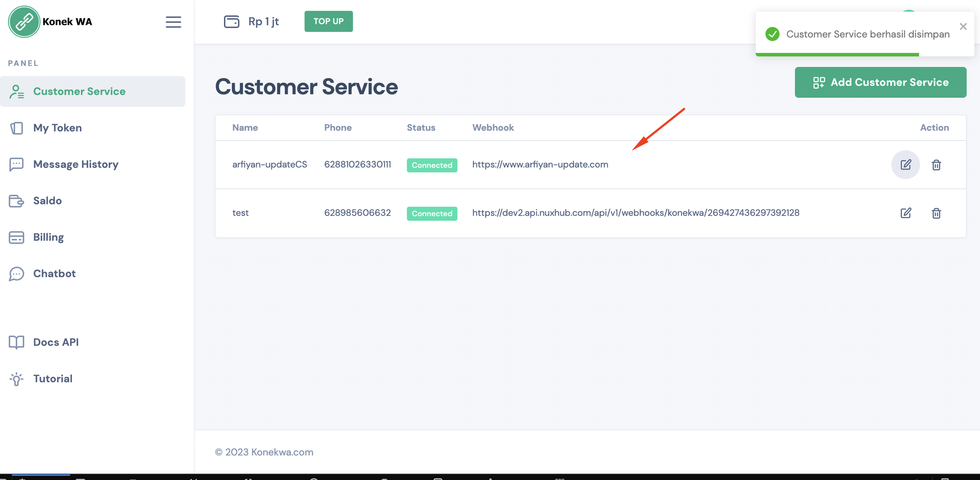Click Add Customer Service button
The image size is (980, 480).
tap(880, 82)
